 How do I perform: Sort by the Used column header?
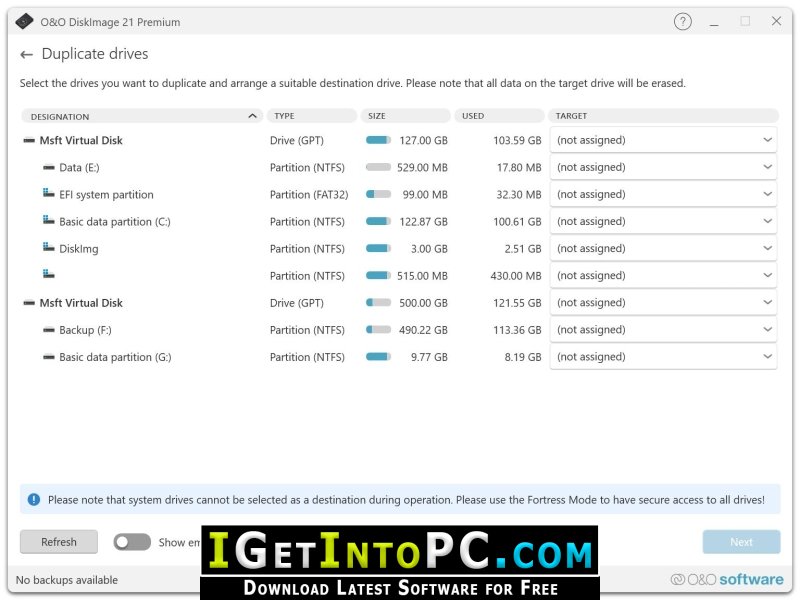[x=499, y=116]
